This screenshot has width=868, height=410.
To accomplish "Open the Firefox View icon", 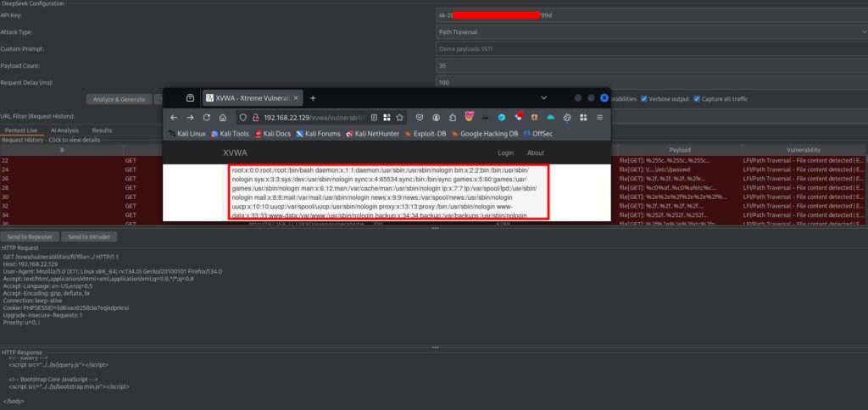I will (190, 98).
